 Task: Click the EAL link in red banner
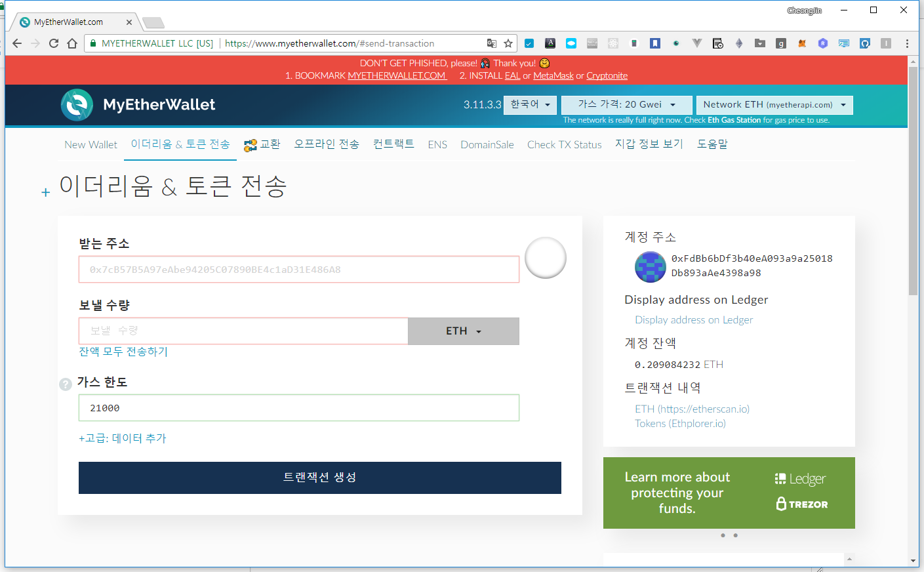click(x=512, y=76)
